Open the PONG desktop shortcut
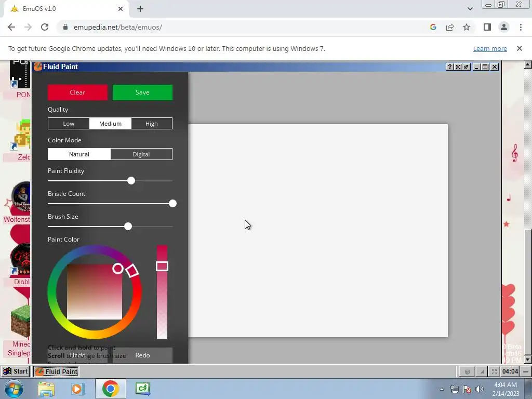 (x=20, y=79)
